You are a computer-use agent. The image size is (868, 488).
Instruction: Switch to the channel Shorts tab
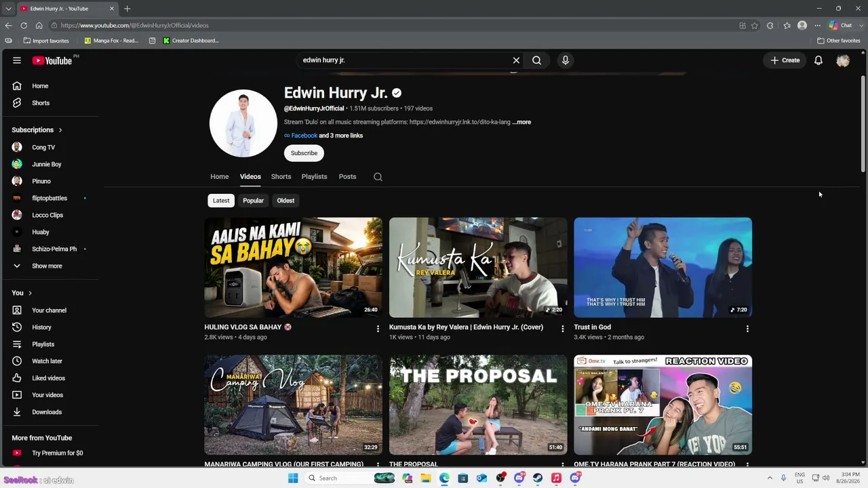[x=281, y=177]
